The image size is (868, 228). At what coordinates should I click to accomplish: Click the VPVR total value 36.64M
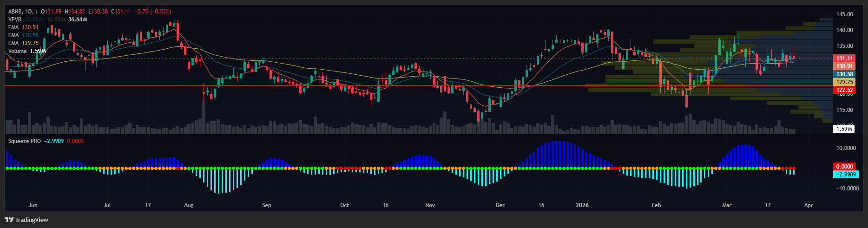click(78, 20)
